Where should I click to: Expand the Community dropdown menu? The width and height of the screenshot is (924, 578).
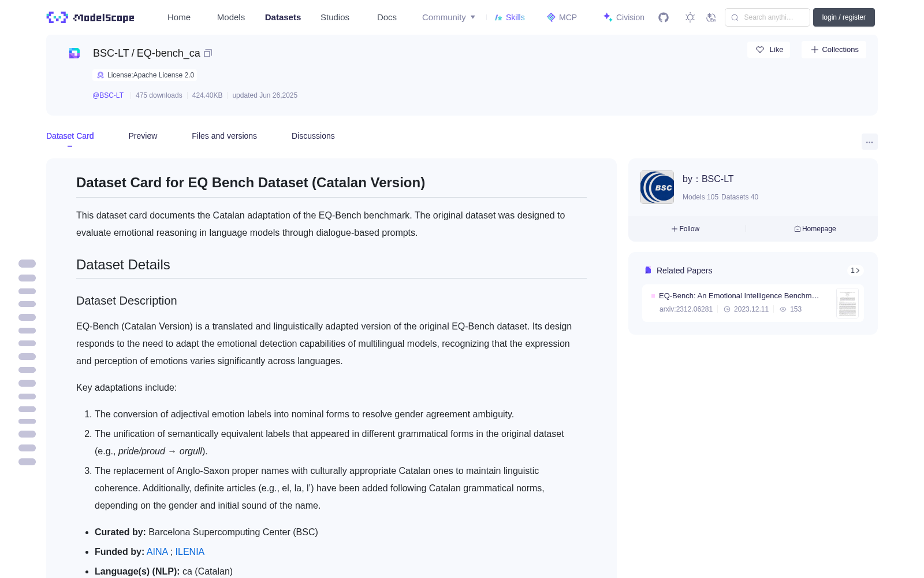(x=449, y=17)
